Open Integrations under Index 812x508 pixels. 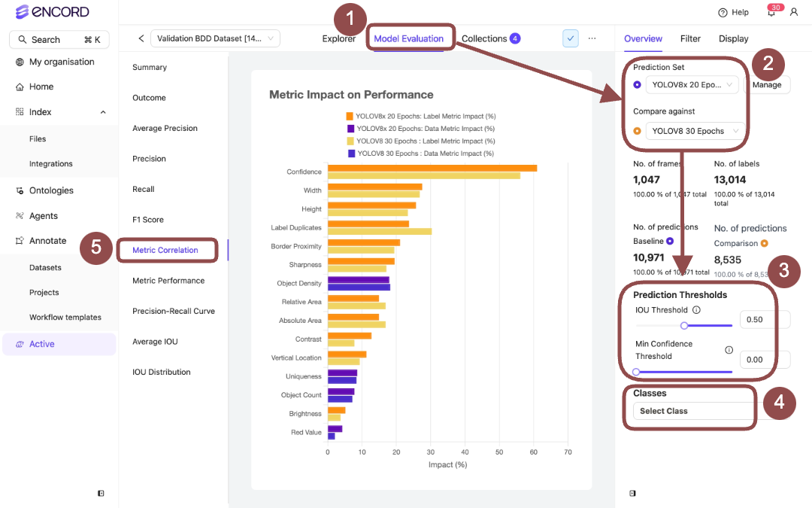pos(51,164)
